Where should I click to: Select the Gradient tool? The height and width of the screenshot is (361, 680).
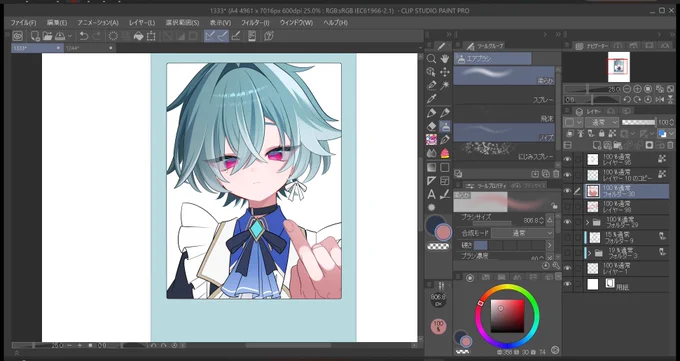point(431,167)
